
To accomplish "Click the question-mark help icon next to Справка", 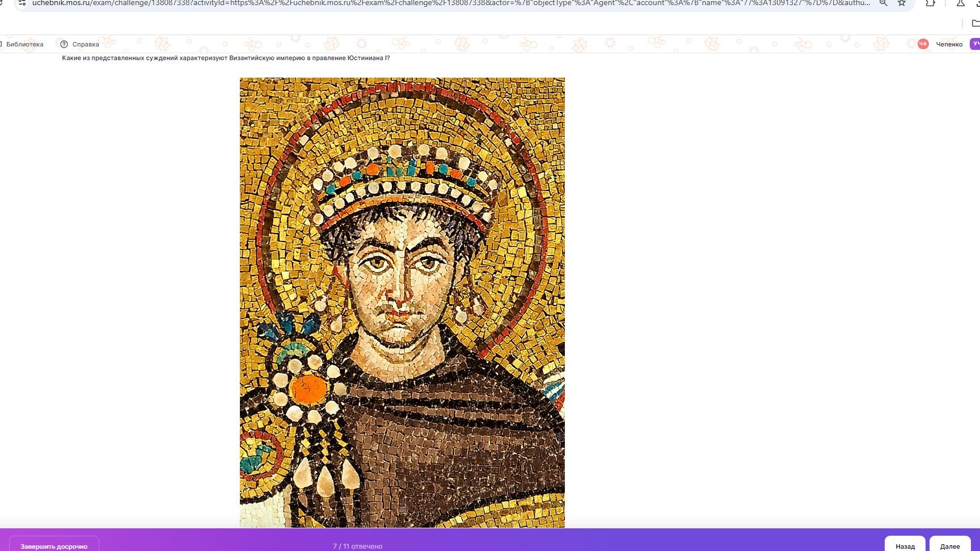I will click(x=64, y=44).
